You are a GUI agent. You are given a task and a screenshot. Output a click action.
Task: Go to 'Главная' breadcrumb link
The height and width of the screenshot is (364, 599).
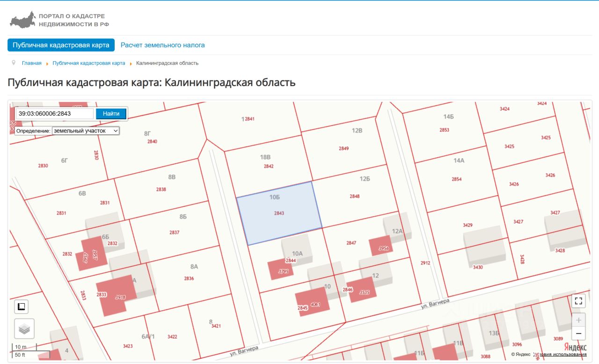coord(32,63)
